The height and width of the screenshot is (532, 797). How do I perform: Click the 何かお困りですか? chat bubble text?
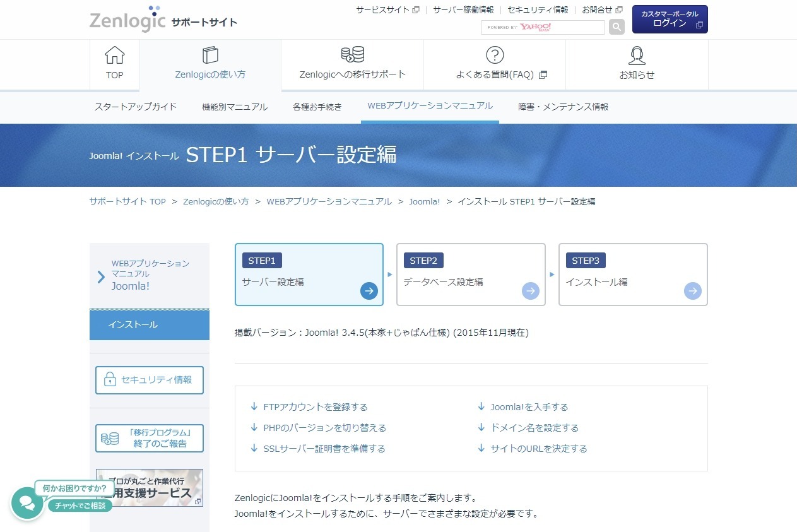(75, 488)
